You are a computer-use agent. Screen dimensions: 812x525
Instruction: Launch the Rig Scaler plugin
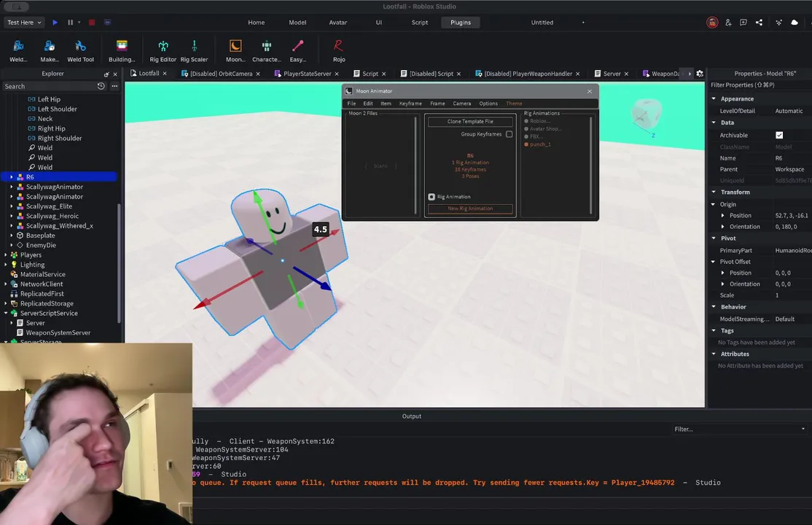coord(194,51)
